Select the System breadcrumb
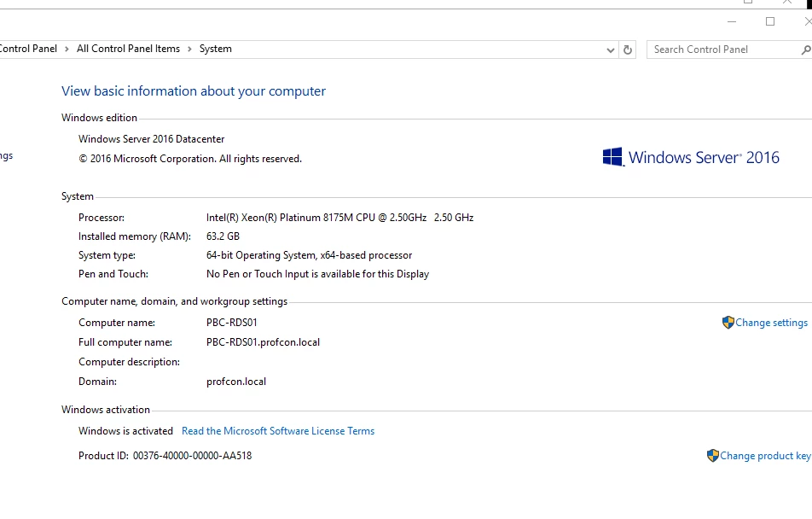 pos(216,49)
